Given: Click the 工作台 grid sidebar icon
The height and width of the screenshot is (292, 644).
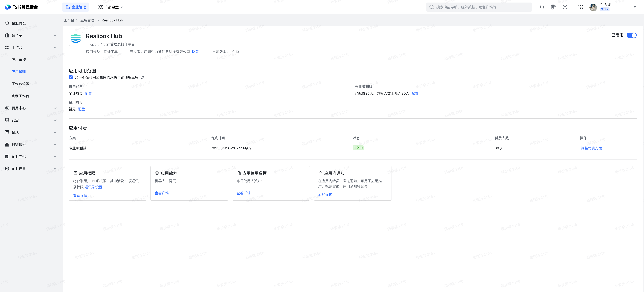Looking at the screenshot, I should [7, 47].
